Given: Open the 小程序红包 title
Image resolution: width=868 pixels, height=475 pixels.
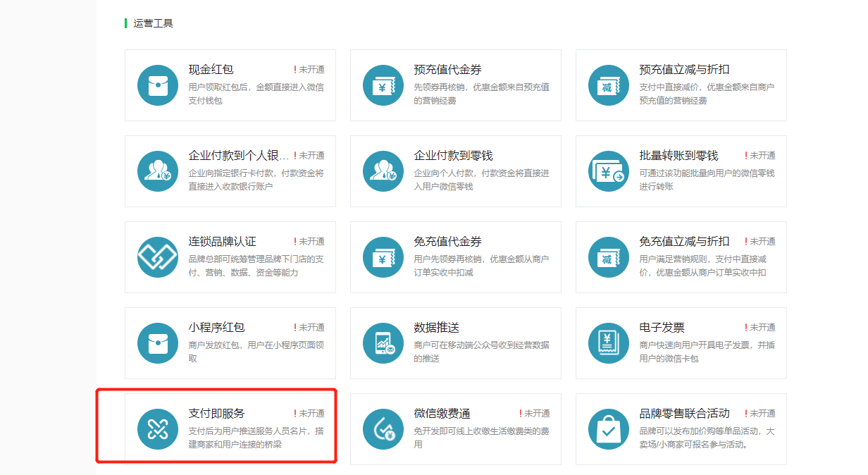Looking at the screenshot, I should [217, 328].
